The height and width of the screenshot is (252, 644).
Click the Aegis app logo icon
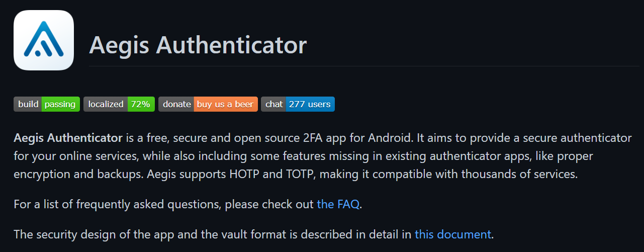click(x=44, y=40)
